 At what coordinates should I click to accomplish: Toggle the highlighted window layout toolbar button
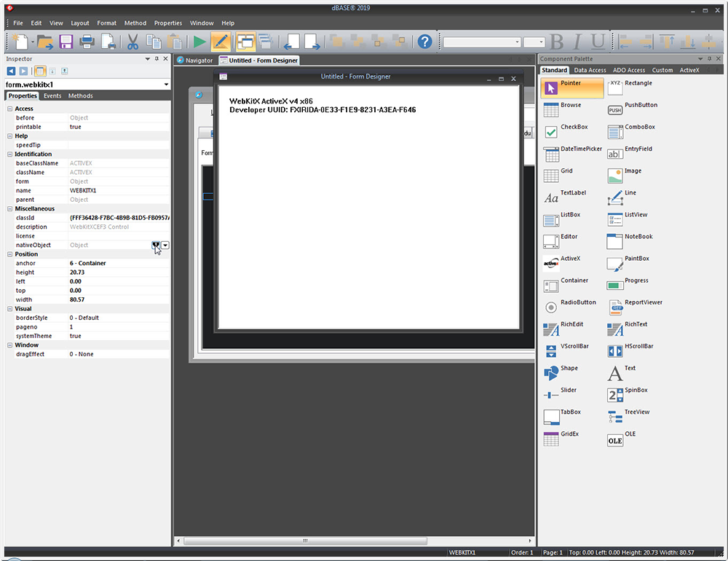point(245,42)
